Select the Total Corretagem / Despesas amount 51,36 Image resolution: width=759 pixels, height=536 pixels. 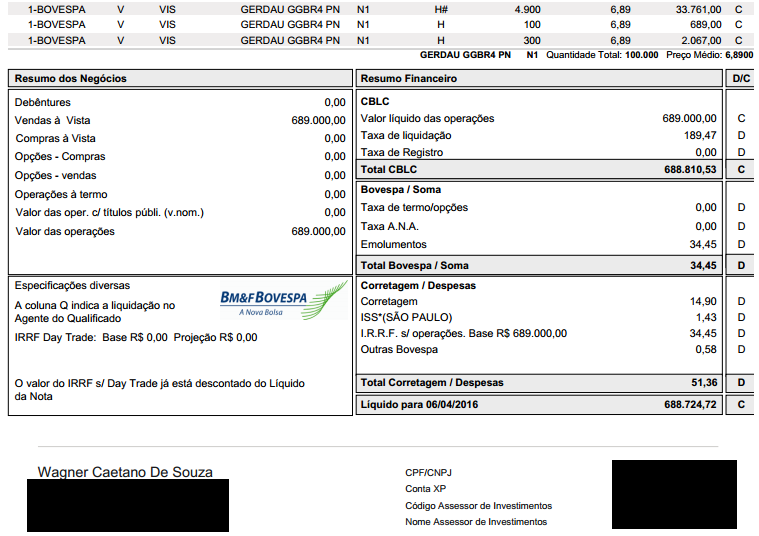pyautogui.click(x=703, y=382)
